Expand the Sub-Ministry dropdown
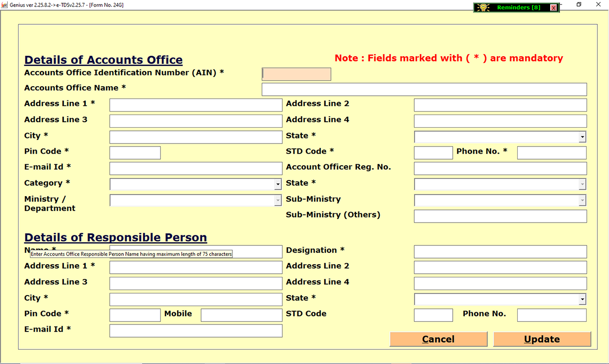Image resolution: width=609 pixels, height=364 pixels. (582, 200)
